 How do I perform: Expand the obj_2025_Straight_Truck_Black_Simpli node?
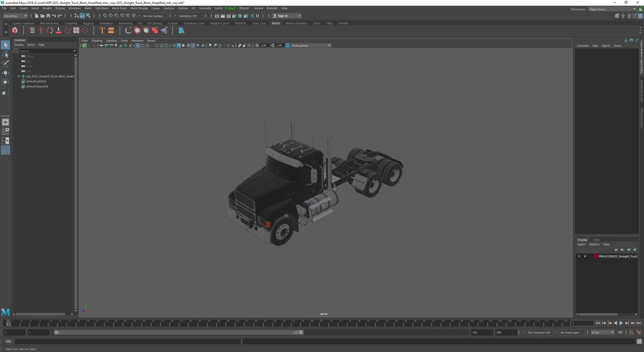[x=19, y=76]
